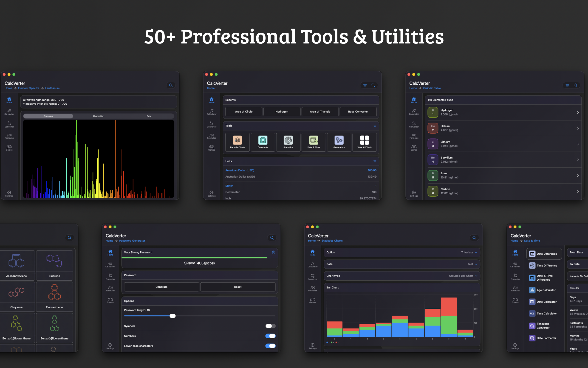This screenshot has height=368, width=588.
Task: Toggle the Symbols switch on
Action: click(270, 326)
